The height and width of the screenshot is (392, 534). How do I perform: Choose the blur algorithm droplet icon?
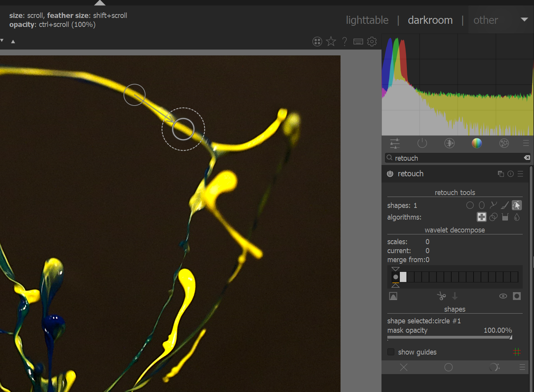click(517, 217)
